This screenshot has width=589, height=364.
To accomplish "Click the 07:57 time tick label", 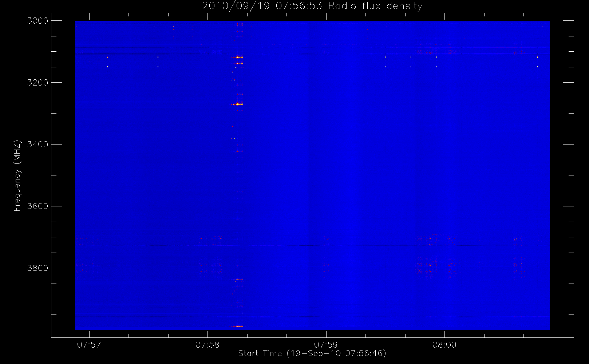I will (x=89, y=345).
